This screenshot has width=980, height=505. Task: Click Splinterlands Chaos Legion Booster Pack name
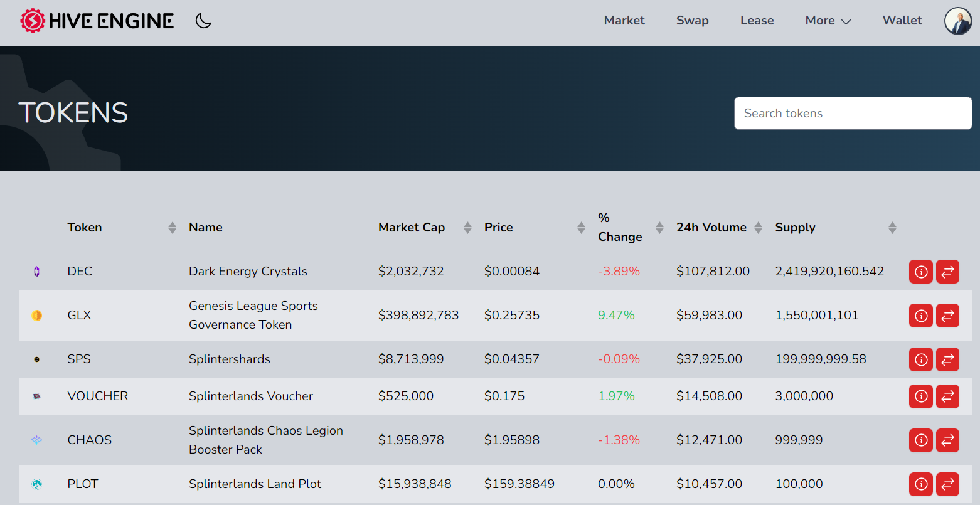[266, 440]
